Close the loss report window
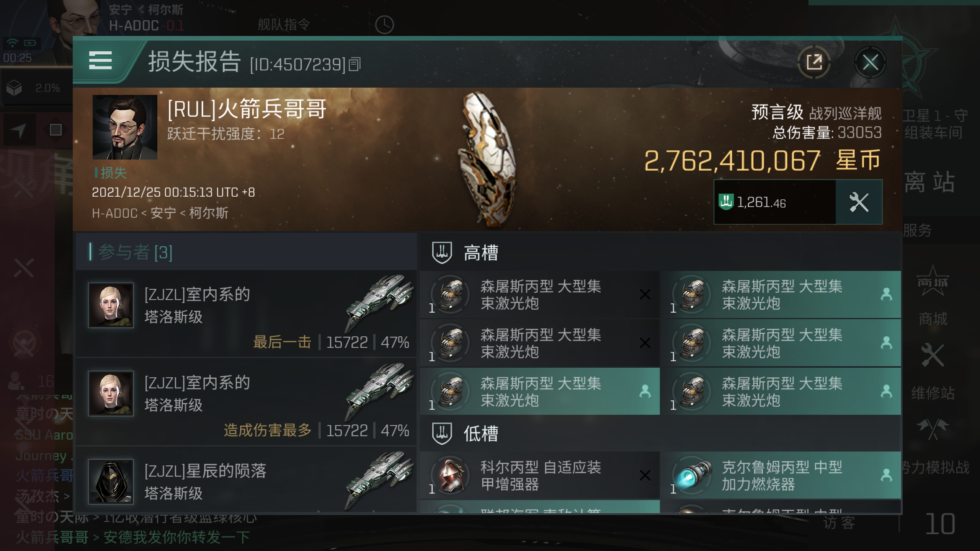 (x=870, y=62)
